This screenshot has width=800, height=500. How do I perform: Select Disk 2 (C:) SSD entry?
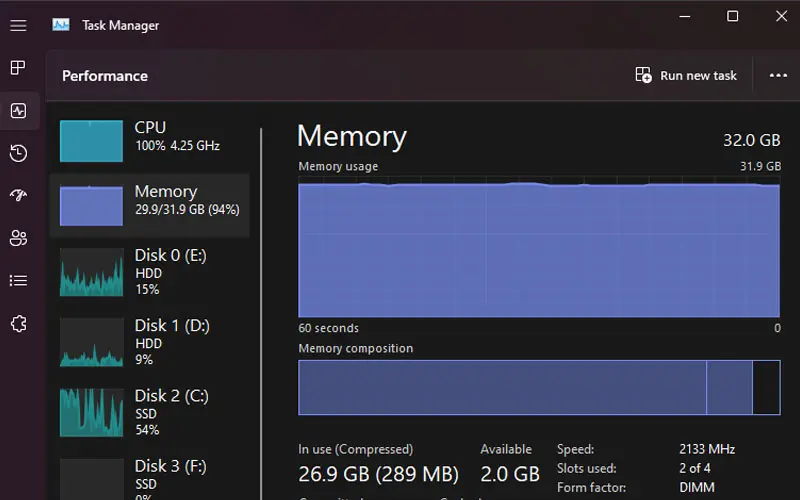[x=149, y=412]
